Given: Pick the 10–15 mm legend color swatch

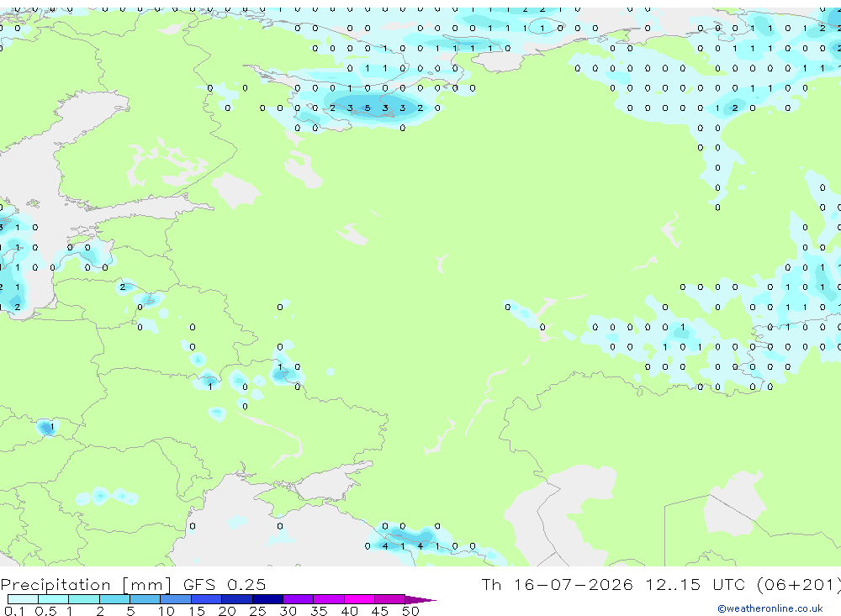Looking at the screenshot, I should (x=176, y=599).
